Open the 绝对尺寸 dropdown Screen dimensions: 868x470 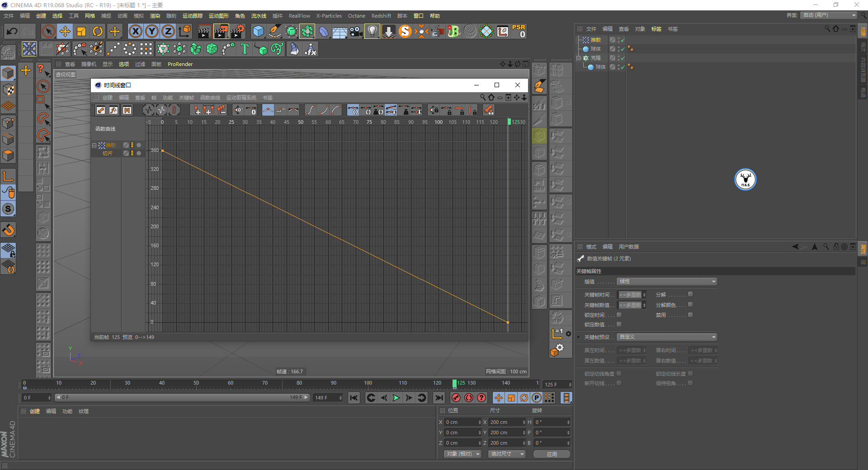(507, 454)
